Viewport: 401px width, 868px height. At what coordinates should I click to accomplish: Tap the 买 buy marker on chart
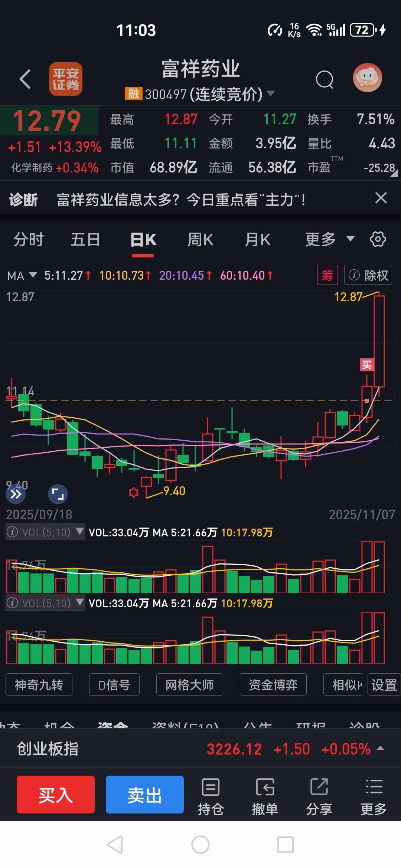[367, 365]
